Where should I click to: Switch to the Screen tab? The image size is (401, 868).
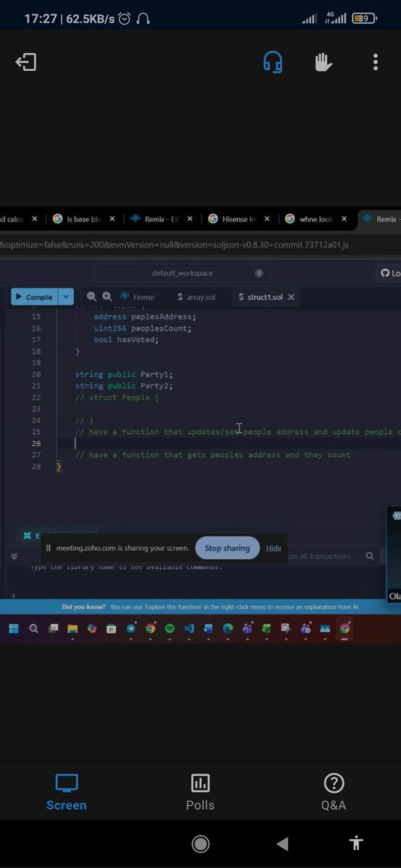pos(67,791)
